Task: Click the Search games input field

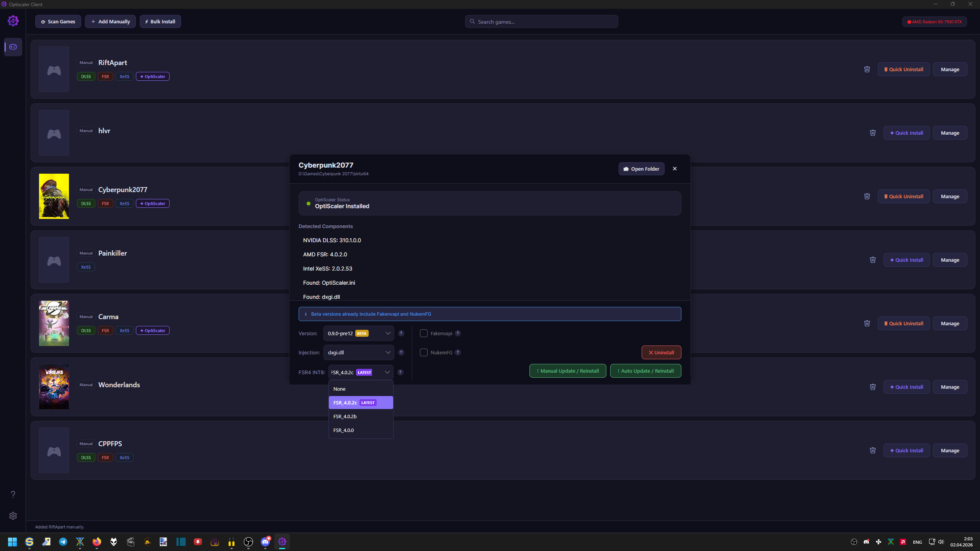Action: (542, 22)
